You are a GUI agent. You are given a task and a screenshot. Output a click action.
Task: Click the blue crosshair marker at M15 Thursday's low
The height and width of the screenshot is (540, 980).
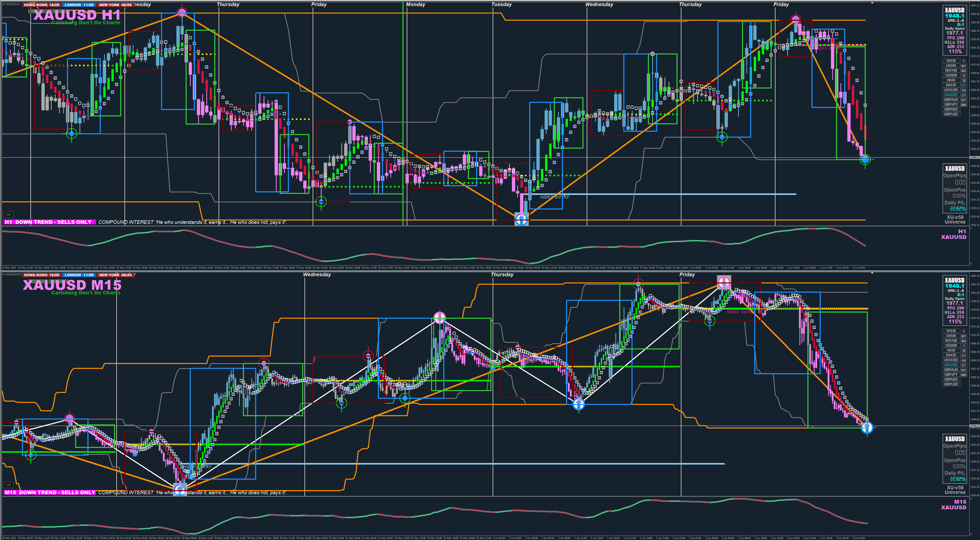click(579, 404)
